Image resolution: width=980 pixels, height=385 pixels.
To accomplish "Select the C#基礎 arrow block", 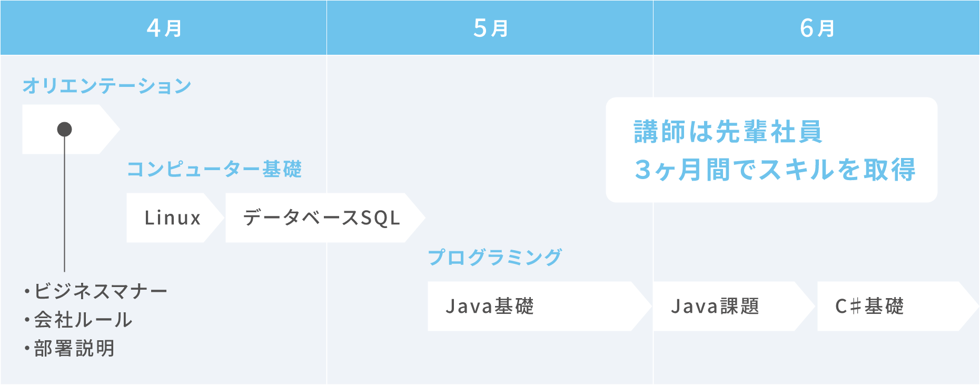I will pos(898,306).
